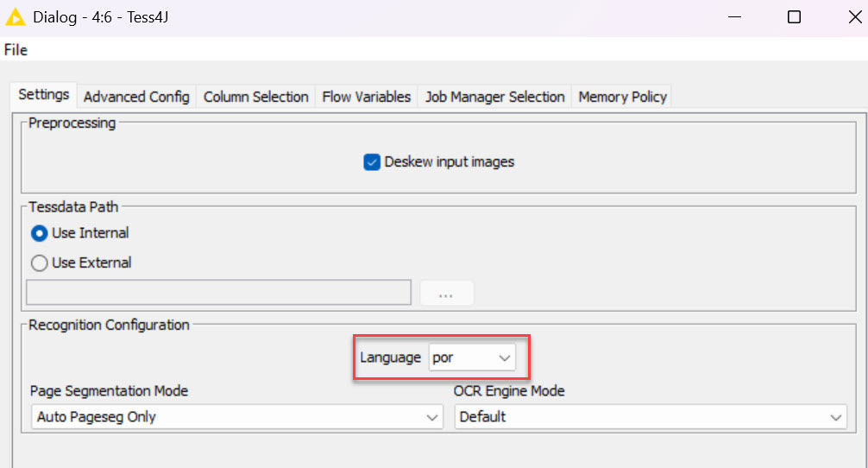Open the Column Selection tab
This screenshot has height=468, width=868.
tap(255, 97)
